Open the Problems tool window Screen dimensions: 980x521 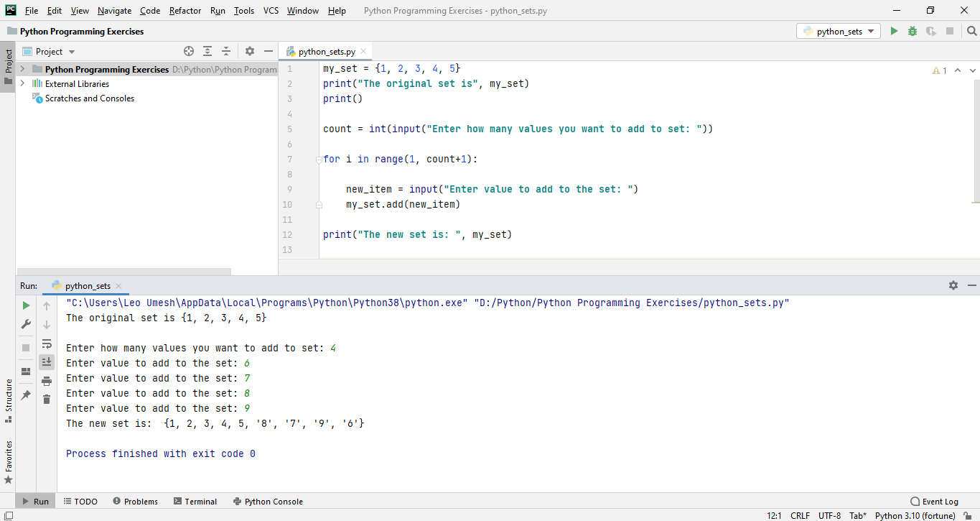click(134, 502)
